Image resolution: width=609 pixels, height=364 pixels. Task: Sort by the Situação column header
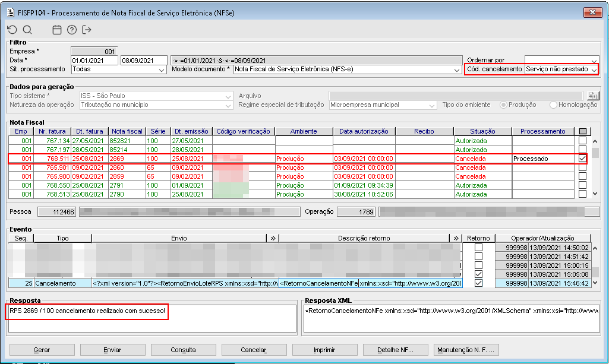point(483,131)
